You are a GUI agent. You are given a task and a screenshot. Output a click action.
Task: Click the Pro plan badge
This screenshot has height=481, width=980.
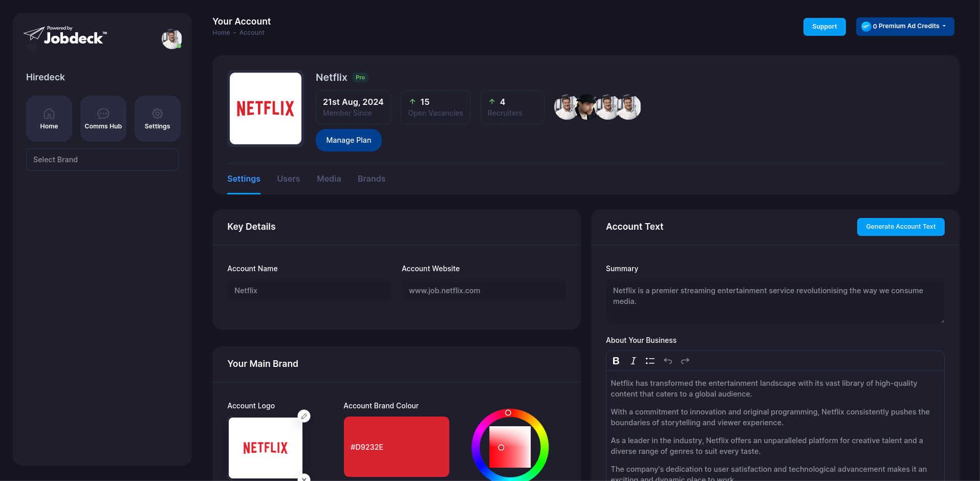(360, 77)
